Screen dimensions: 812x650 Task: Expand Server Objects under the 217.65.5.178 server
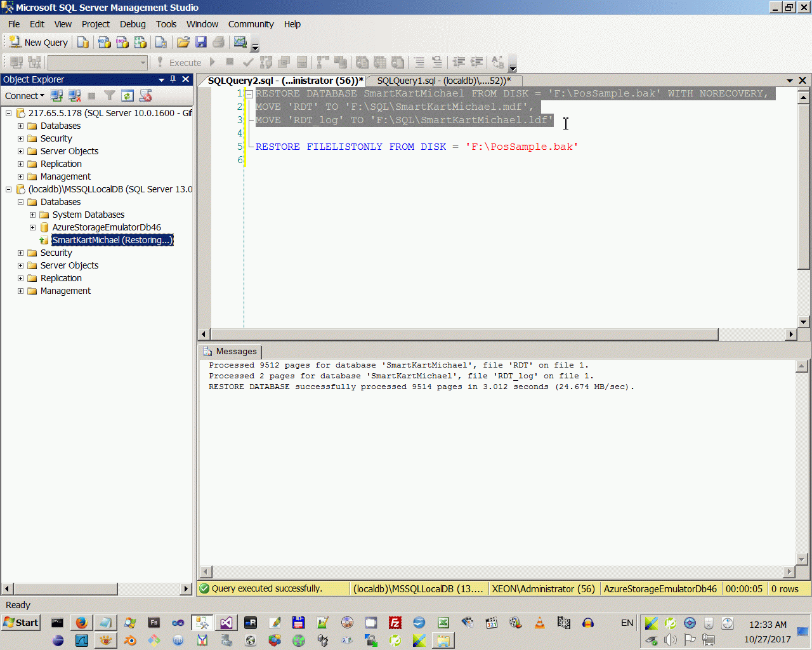21,151
